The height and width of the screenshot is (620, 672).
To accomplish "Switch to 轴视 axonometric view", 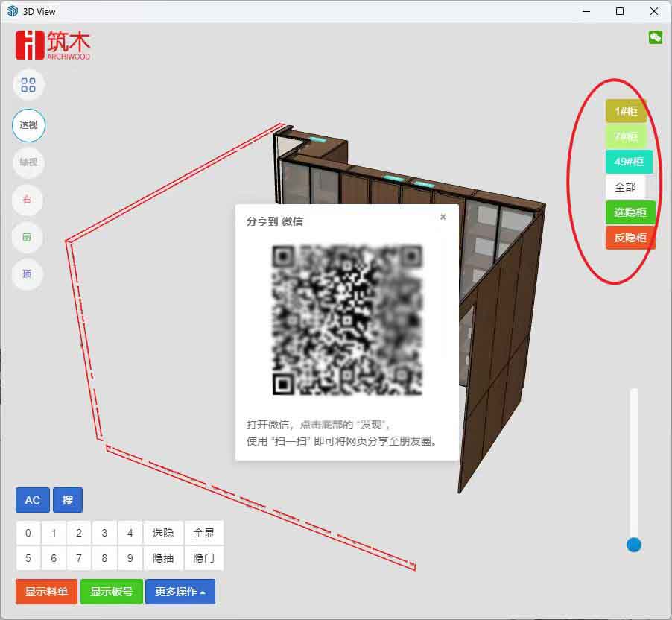I will (28, 162).
